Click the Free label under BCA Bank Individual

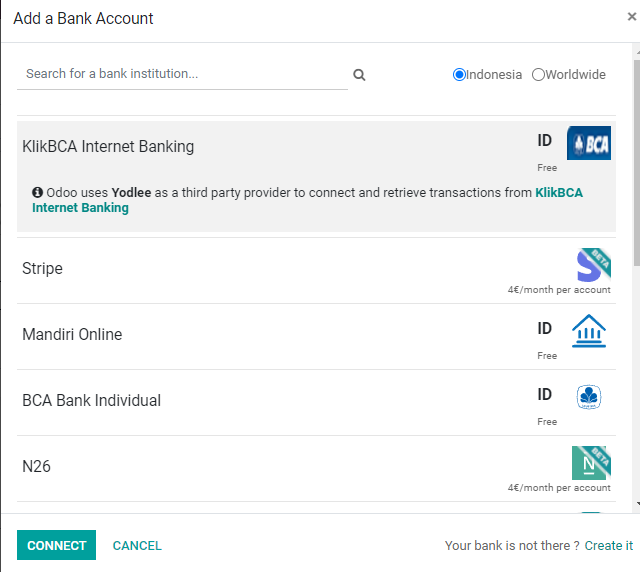click(547, 422)
